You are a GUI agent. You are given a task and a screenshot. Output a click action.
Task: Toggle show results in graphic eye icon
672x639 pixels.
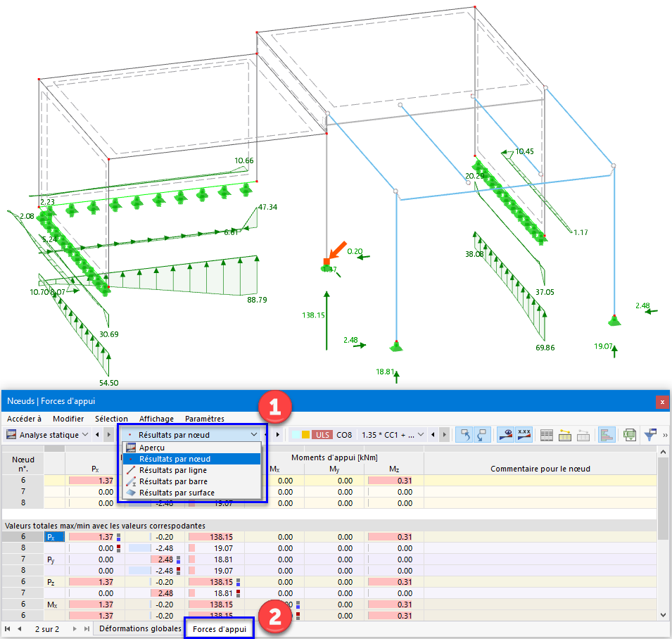[506, 435]
